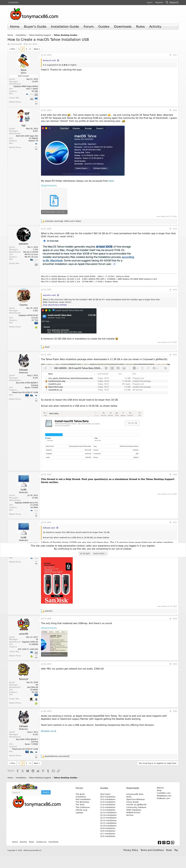Open the 'here' EFI-Folder link in kgp's post
Screen dimensions: 186x868
coord(111,181)
